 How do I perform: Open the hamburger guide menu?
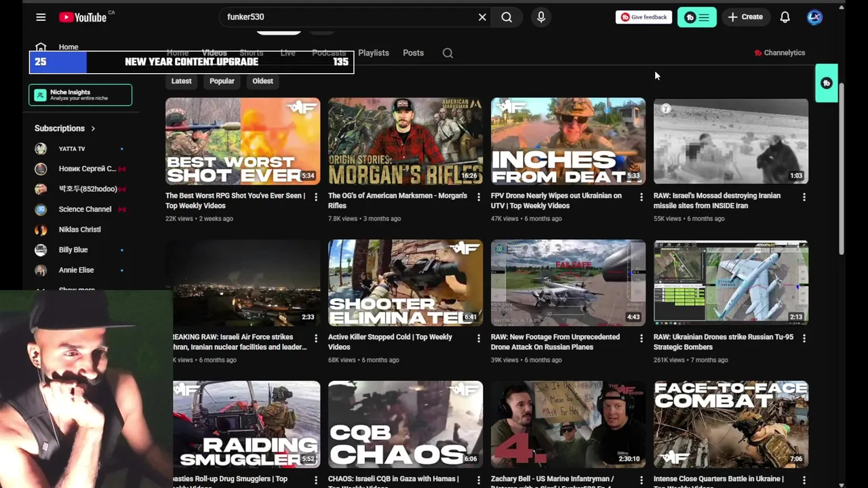(x=41, y=17)
